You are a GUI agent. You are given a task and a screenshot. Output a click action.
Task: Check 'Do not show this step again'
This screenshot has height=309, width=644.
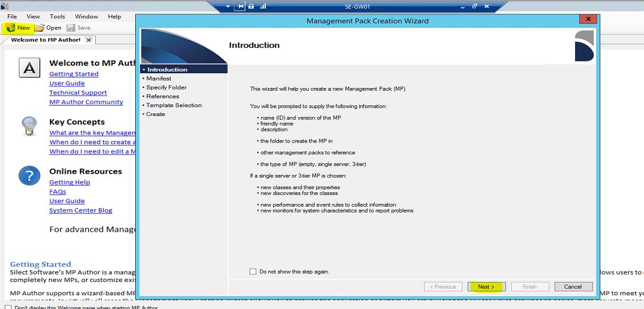pyautogui.click(x=253, y=271)
